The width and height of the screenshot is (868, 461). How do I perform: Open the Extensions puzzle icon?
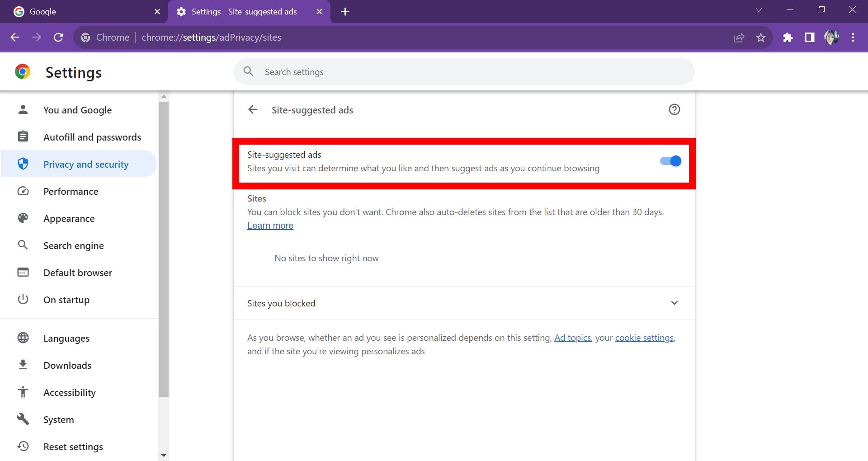788,38
